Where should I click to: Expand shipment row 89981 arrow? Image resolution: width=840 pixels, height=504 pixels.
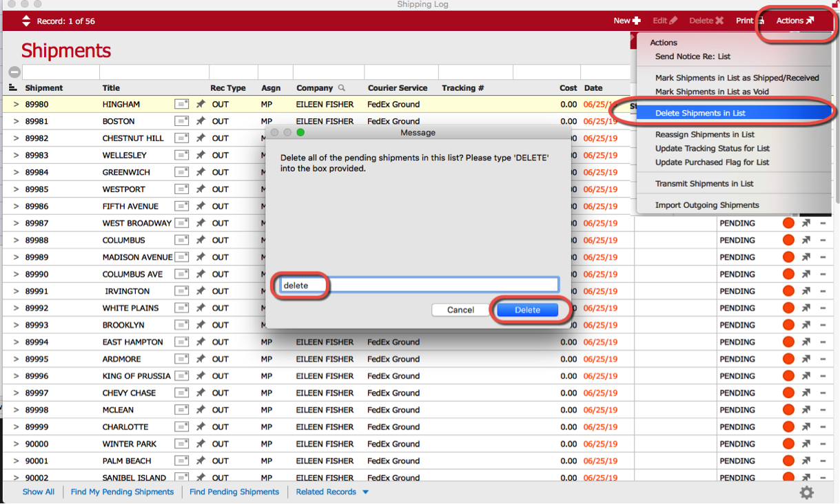click(x=16, y=121)
